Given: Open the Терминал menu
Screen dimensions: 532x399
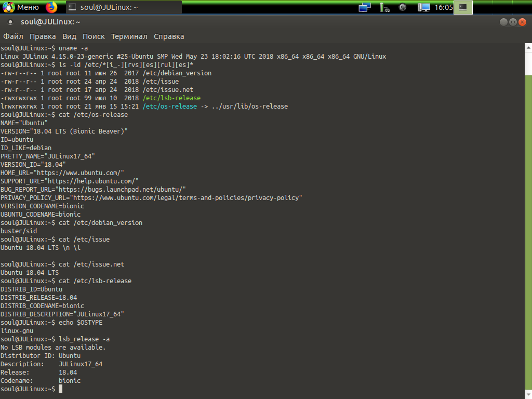Looking at the screenshot, I should point(129,36).
